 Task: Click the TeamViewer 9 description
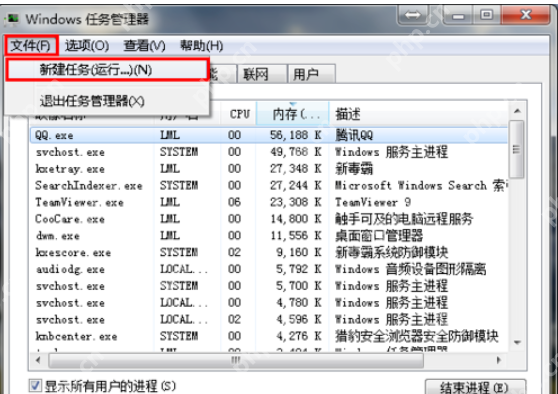[x=373, y=202]
